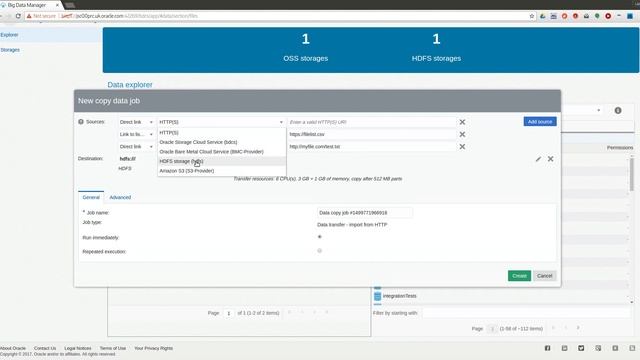Image resolution: width=640 pixels, height=360 pixels.
Task: Click the Enter a valid HTTP(S) URI field
Action: coord(372,122)
